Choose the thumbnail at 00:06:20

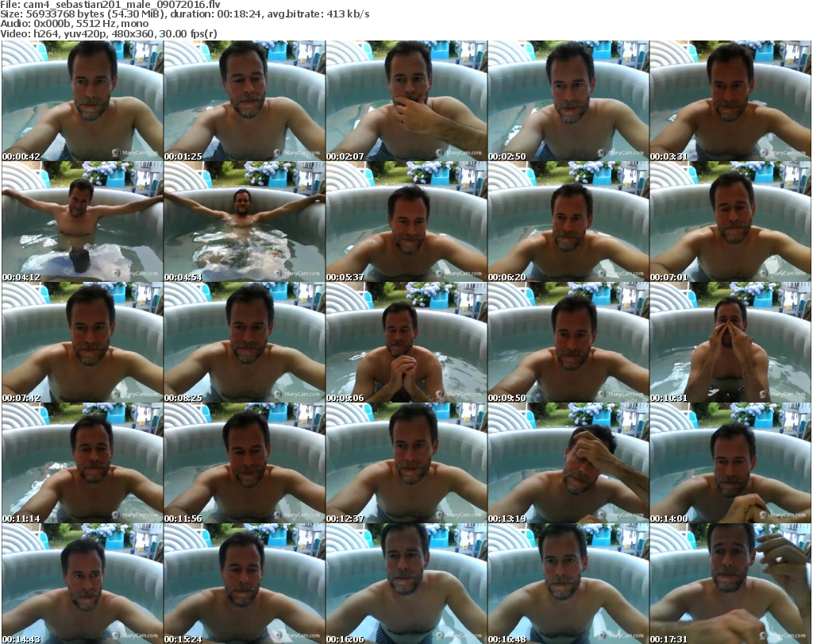[x=568, y=222]
